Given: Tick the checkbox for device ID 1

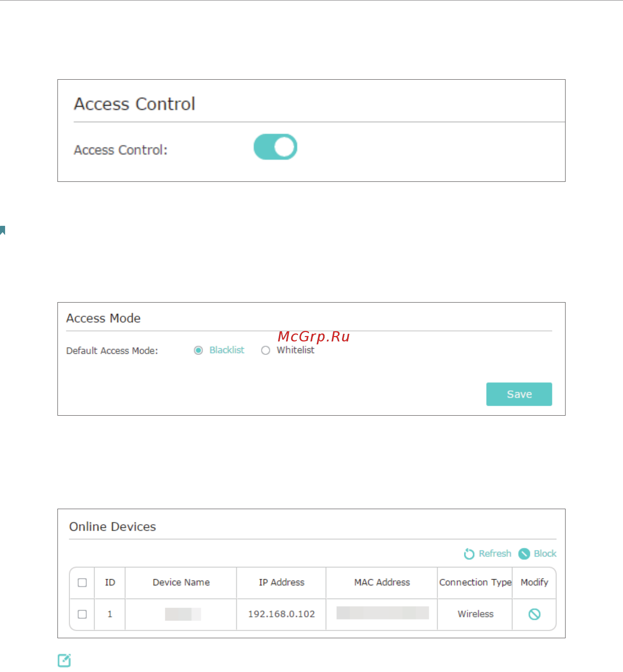Looking at the screenshot, I should (x=82, y=614).
